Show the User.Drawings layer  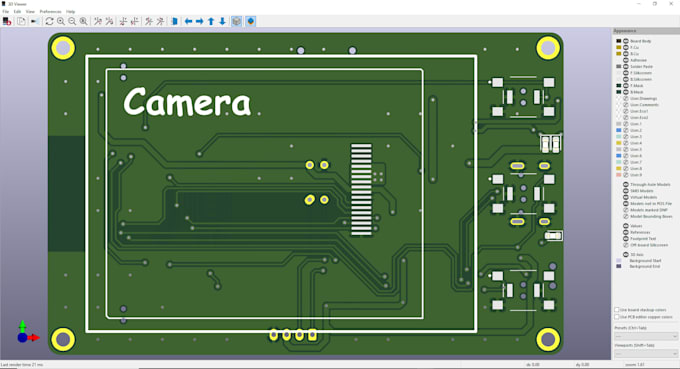(626, 98)
